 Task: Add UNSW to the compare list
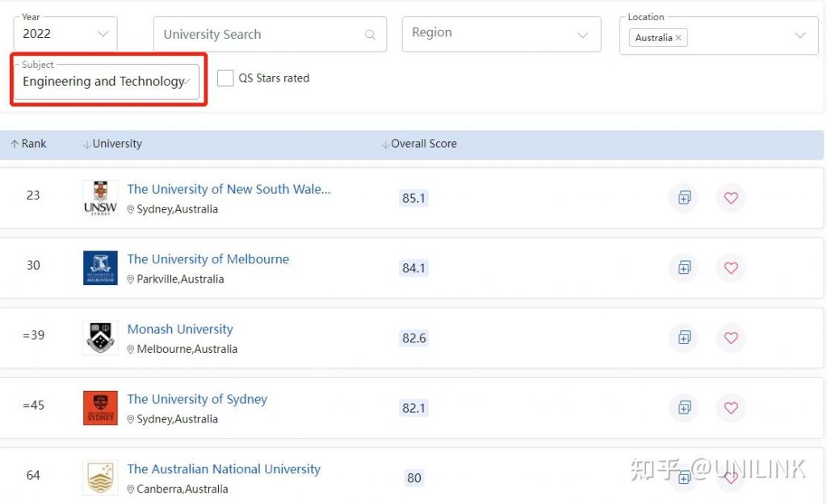(684, 198)
